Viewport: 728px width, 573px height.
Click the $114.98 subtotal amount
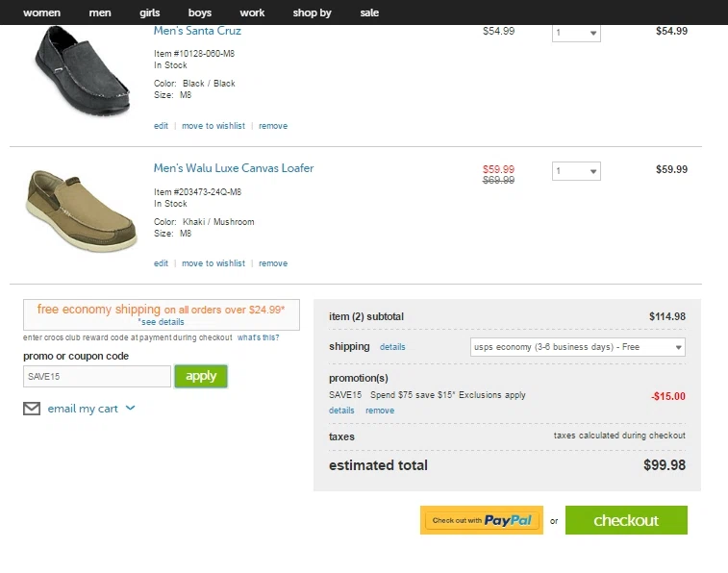(x=667, y=316)
